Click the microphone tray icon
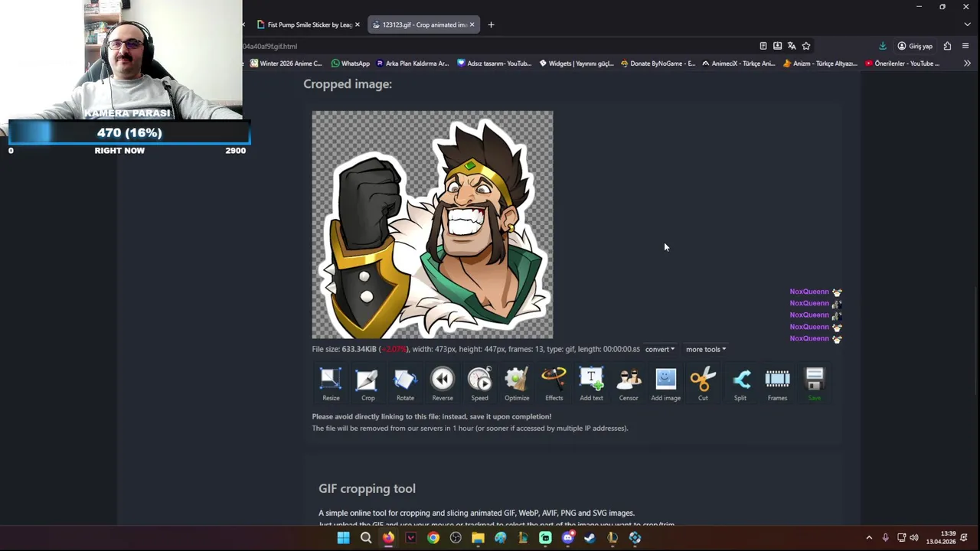980x551 pixels. (x=886, y=538)
